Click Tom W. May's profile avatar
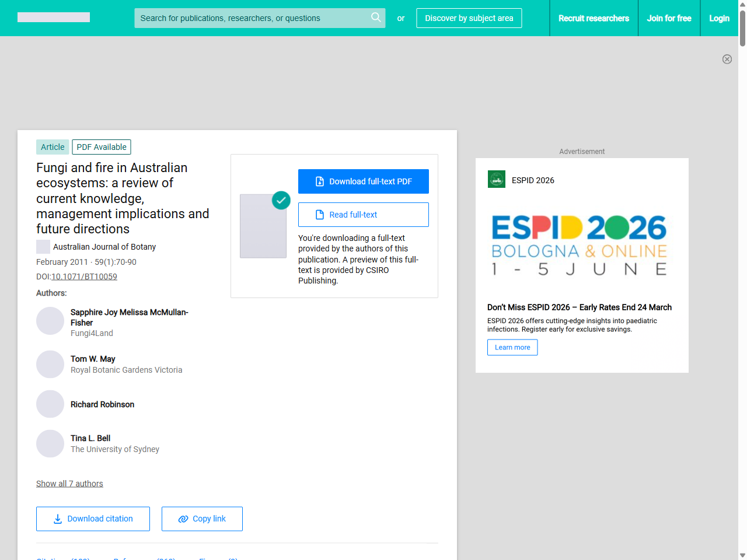747x560 pixels. click(50, 364)
